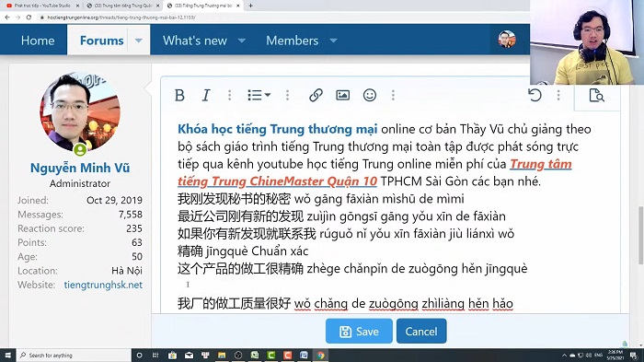Open the Home navigation tab
Viewport: 644px width, 362px height.
click(38, 41)
